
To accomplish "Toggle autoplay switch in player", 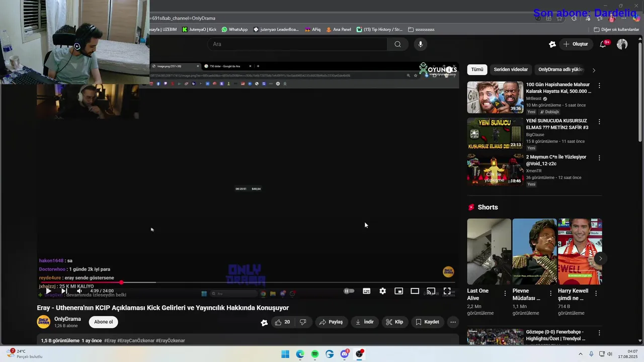I will [349, 291].
